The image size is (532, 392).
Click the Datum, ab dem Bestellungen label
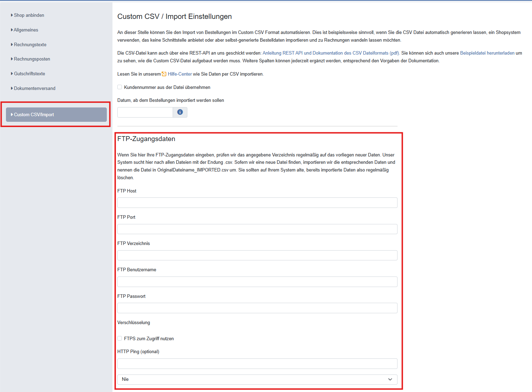coord(171,100)
